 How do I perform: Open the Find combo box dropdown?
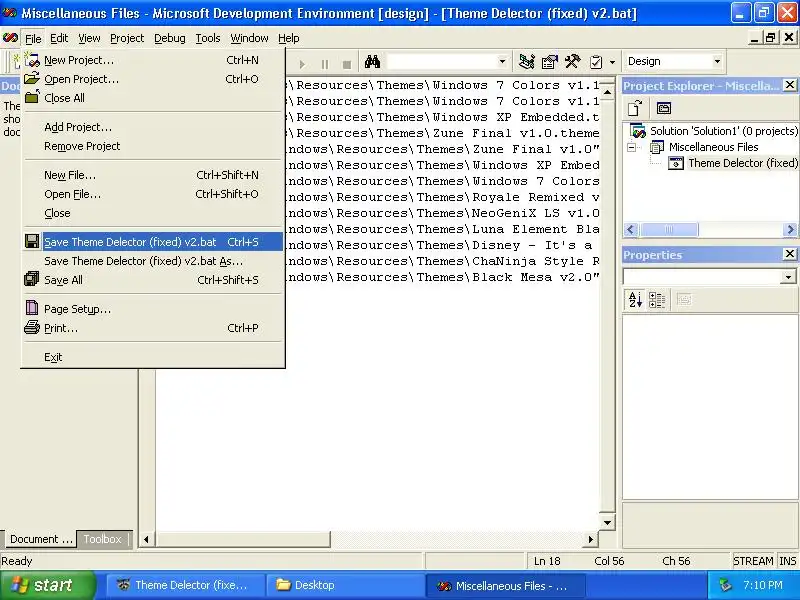click(x=502, y=62)
